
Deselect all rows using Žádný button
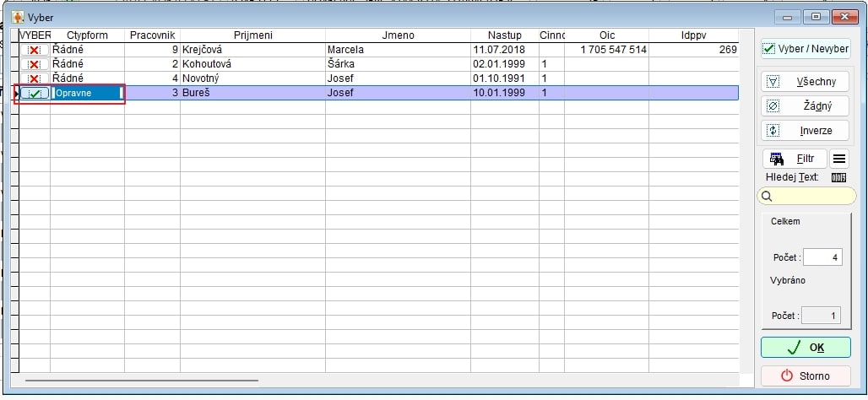pos(805,106)
